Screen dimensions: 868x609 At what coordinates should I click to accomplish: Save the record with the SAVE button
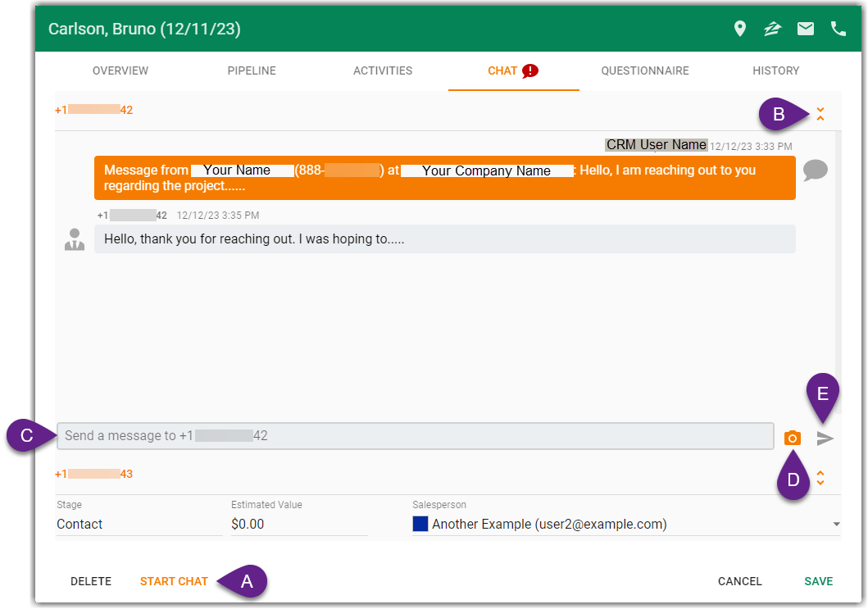click(x=818, y=581)
